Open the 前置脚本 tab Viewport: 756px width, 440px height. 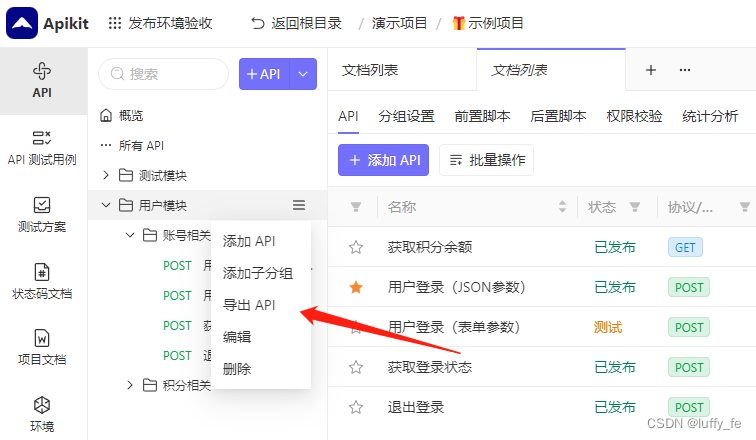482,116
